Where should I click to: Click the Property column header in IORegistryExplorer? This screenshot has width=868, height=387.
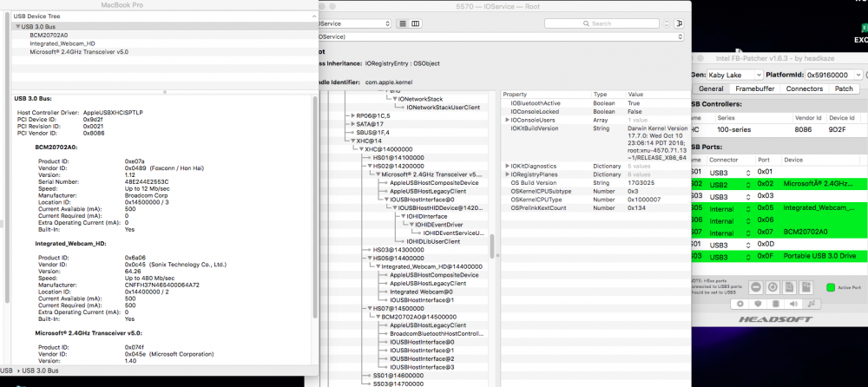[x=545, y=95]
